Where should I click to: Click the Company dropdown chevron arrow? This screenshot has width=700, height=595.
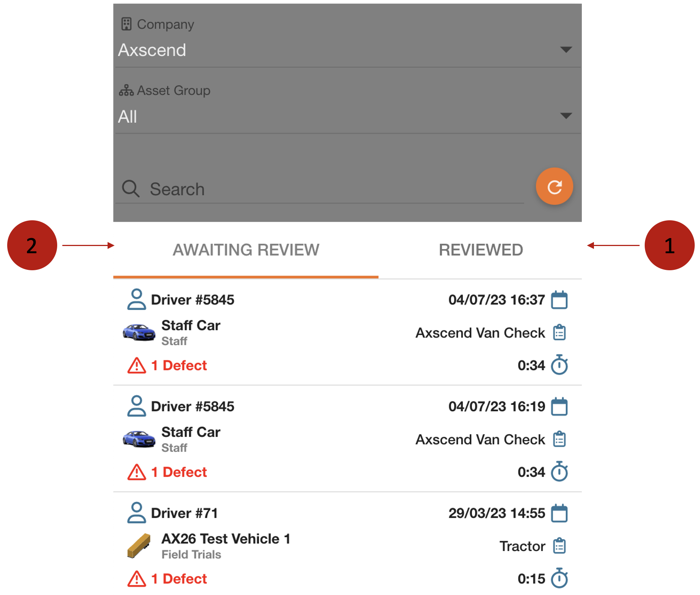[566, 50]
